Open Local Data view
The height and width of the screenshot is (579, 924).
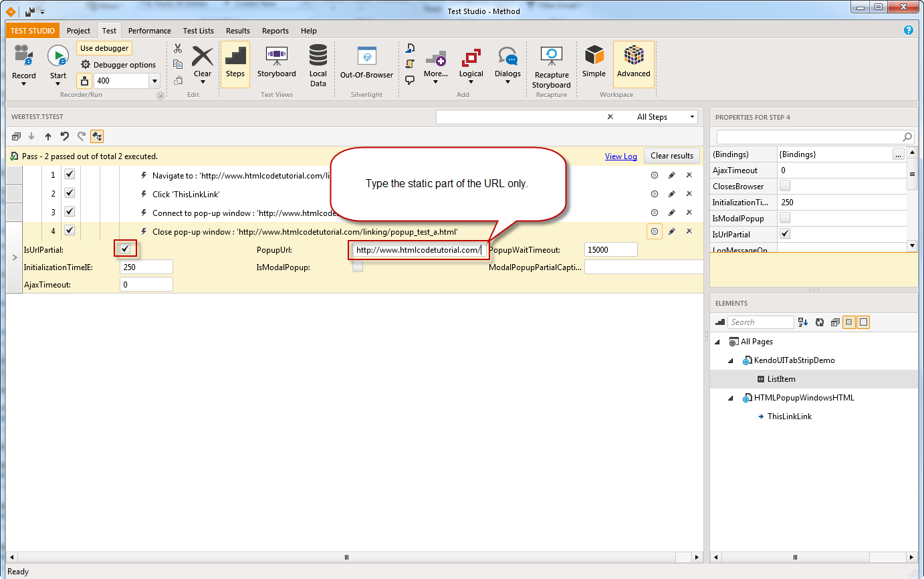[318, 64]
